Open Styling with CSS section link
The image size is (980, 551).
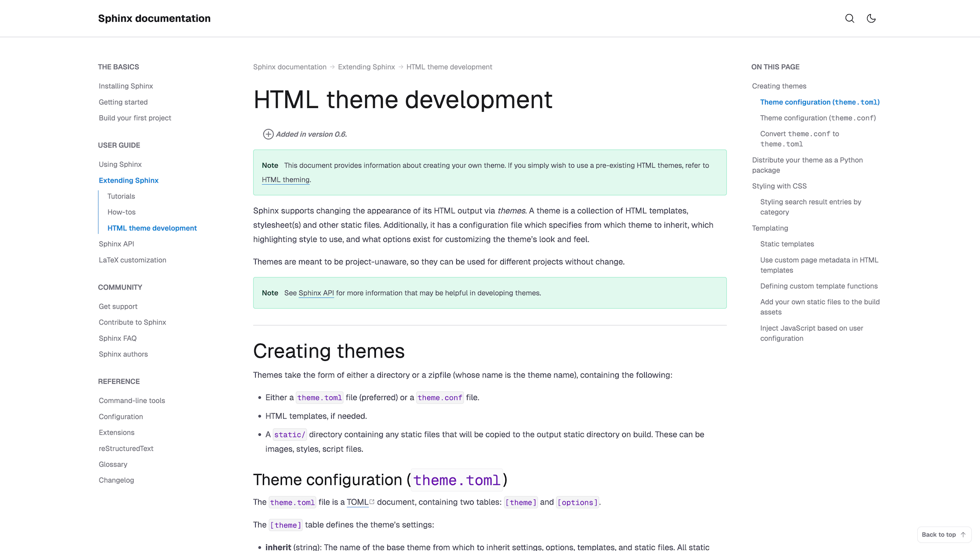[x=779, y=186]
